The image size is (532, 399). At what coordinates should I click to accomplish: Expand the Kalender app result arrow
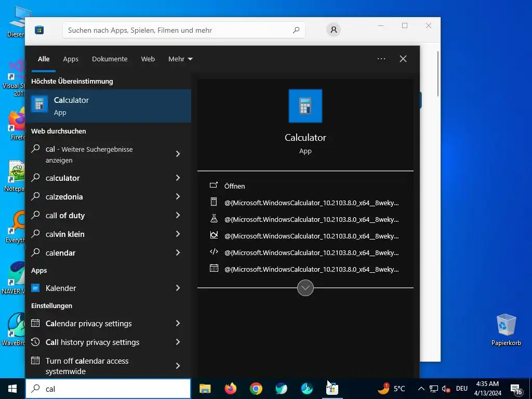(178, 288)
